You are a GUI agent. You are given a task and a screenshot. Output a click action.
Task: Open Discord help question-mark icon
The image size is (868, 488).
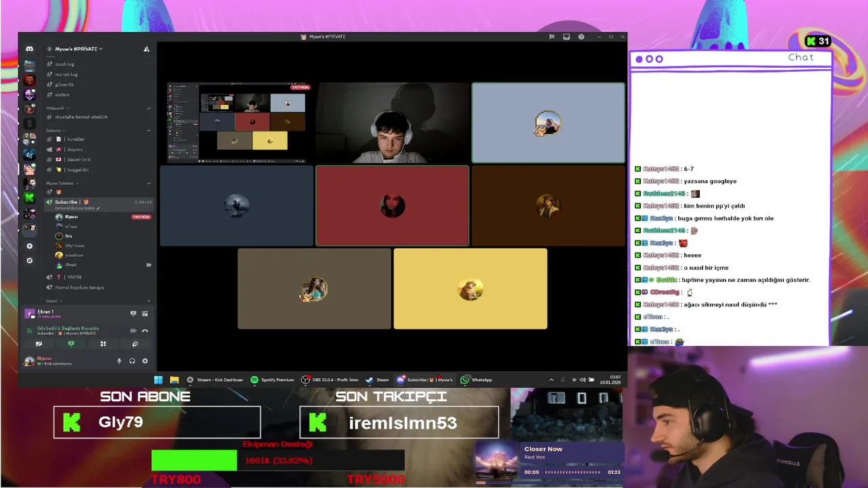pos(581,37)
